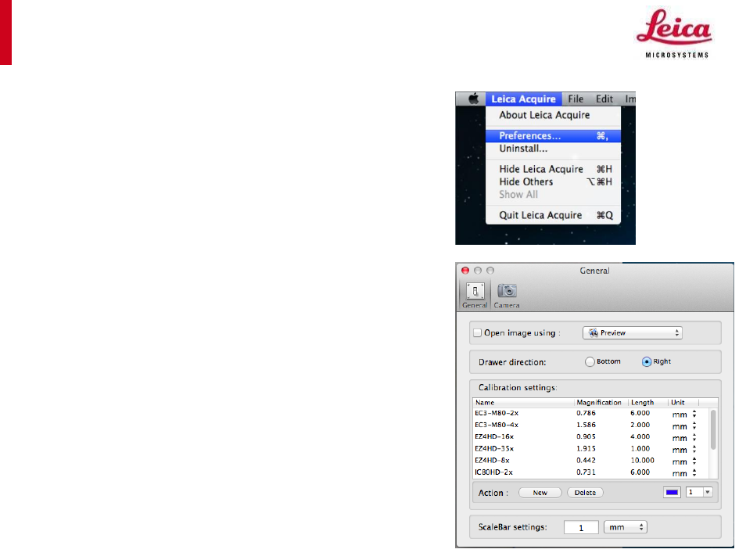Choose Hide Others menu entry

[553, 181]
